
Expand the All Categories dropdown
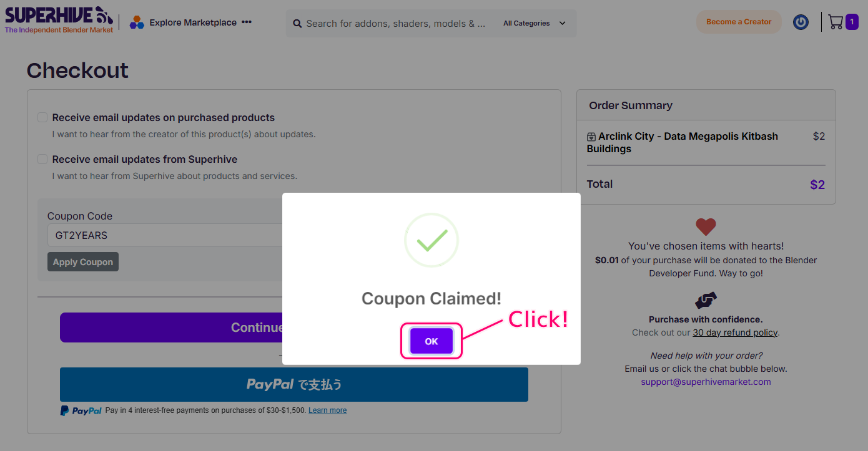coord(535,24)
